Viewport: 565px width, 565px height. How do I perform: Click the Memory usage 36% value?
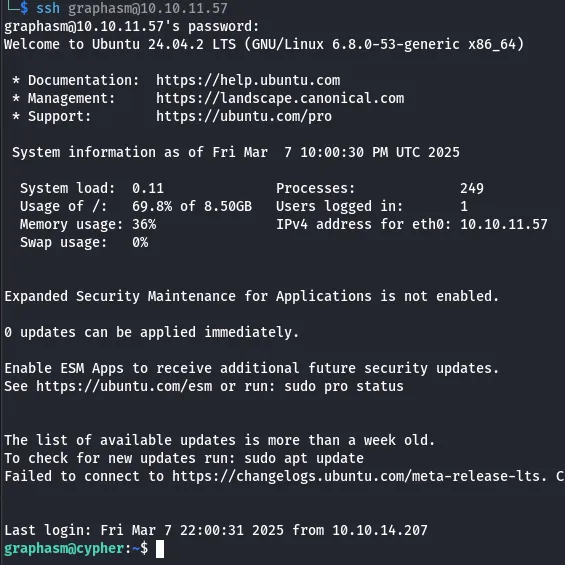[x=144, y=224]
